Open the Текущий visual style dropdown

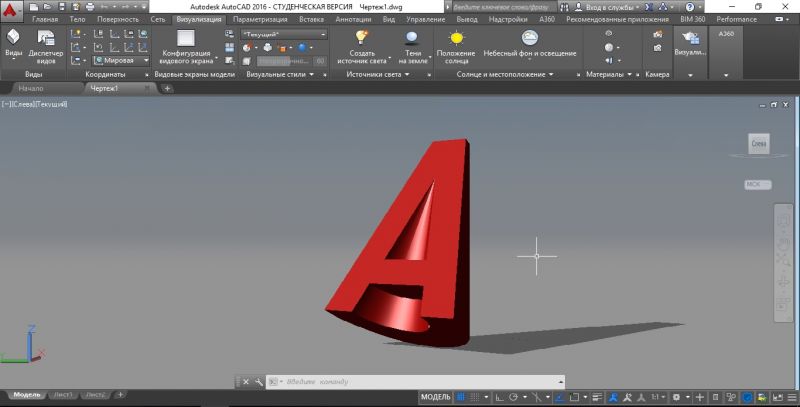[x=285, y=33]
